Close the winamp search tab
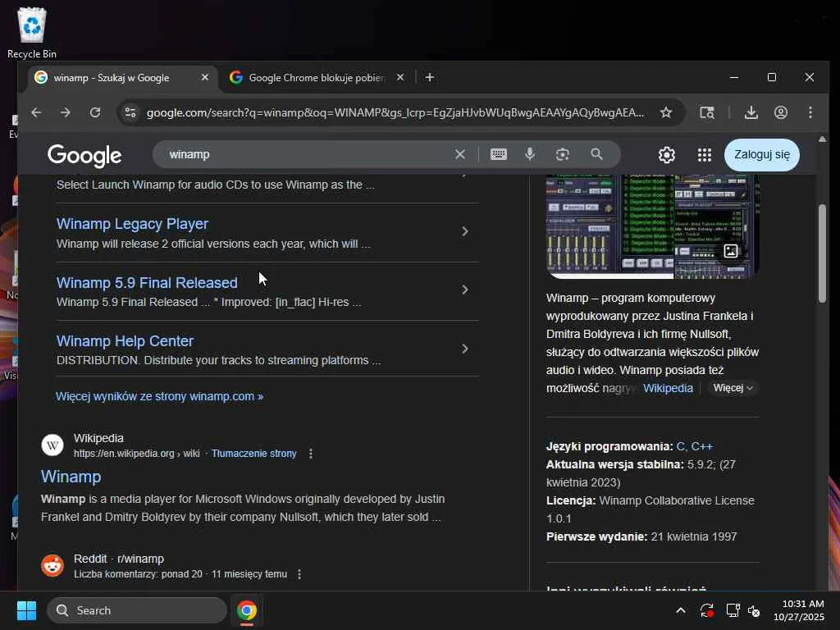This screenshot has height=630, width=840. 204,78
